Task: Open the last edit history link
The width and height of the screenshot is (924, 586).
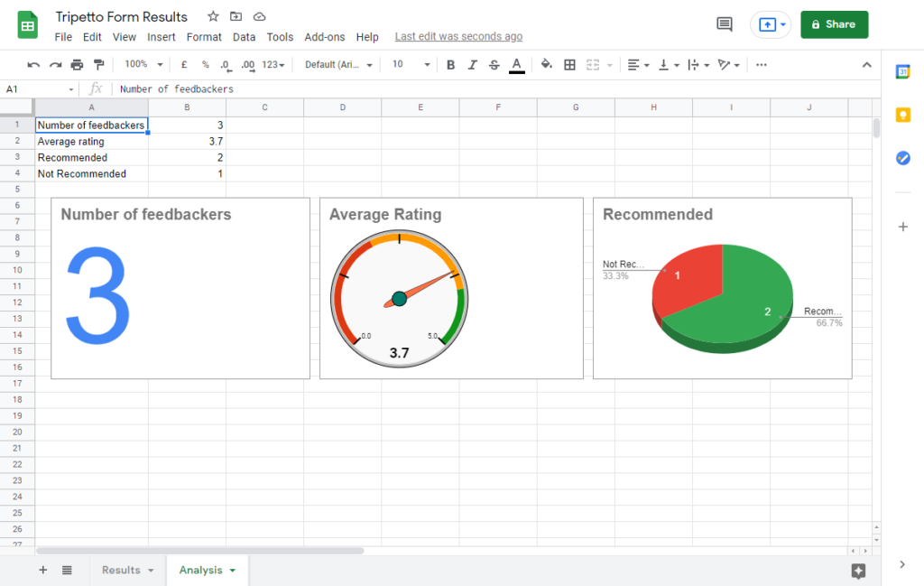Action: click(458, 37)
